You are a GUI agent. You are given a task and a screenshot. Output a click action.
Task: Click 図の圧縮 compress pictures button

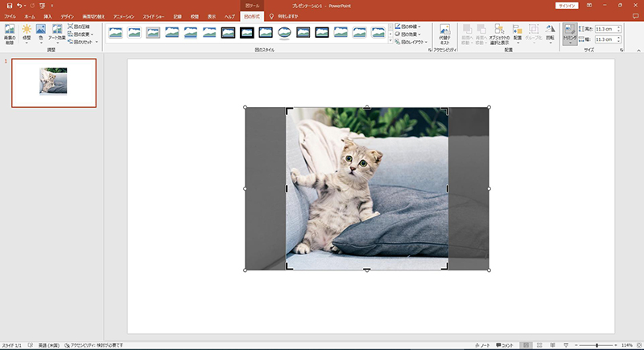point(82,26)
